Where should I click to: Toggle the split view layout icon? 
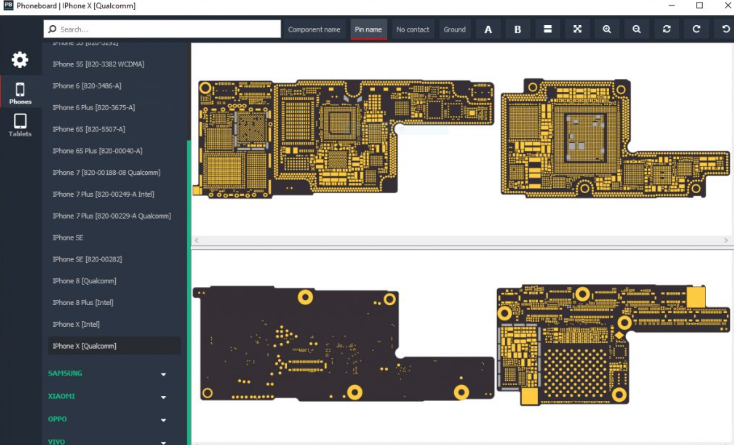547,29
